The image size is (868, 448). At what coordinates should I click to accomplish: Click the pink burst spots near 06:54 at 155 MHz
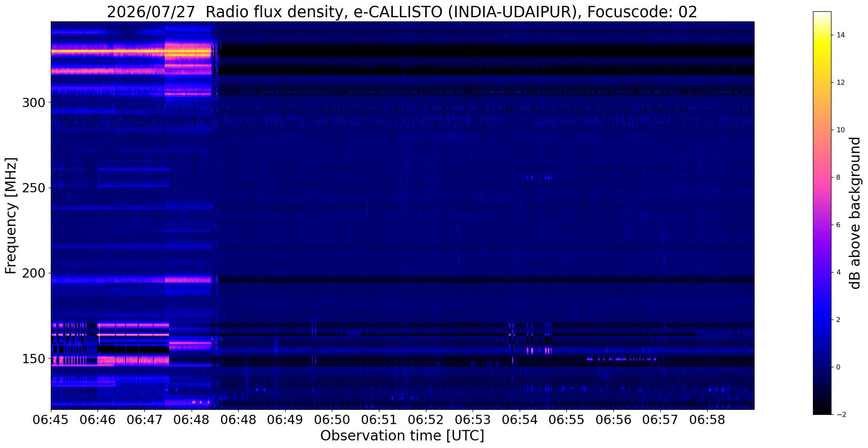coord(539,350)
